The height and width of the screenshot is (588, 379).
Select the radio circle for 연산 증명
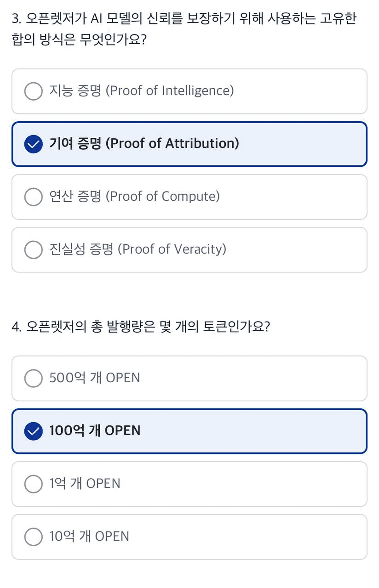(33, 197)
